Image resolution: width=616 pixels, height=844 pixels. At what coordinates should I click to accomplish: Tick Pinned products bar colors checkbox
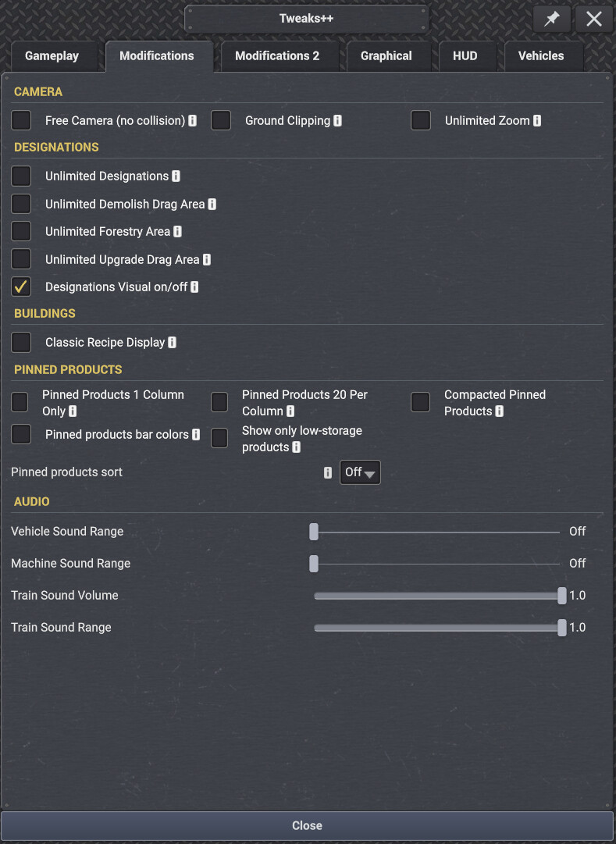[x=21, y=434]
